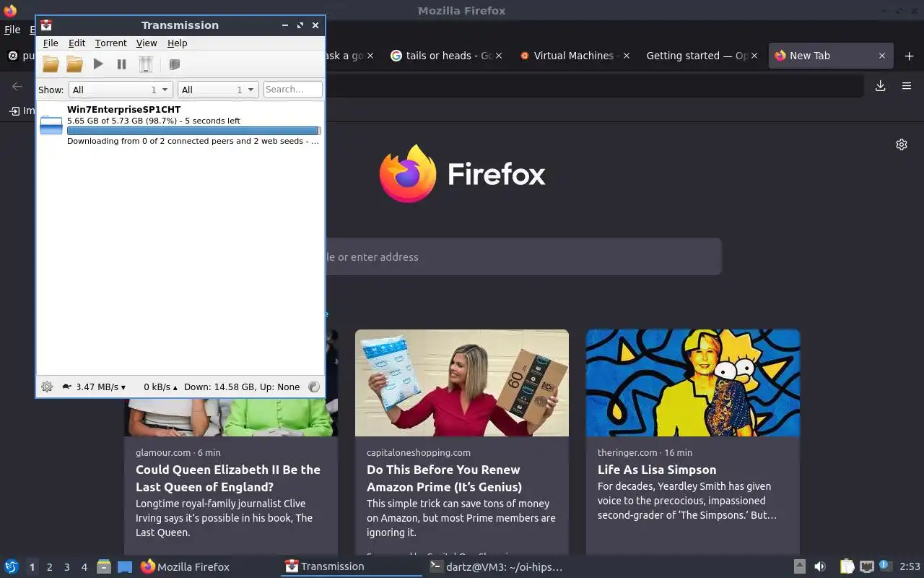This screenshot has height=578, width=924.
Task: Open 'Could Queen Elizabeth II Be the Last Queen' article
Action: tap(228, 478)
